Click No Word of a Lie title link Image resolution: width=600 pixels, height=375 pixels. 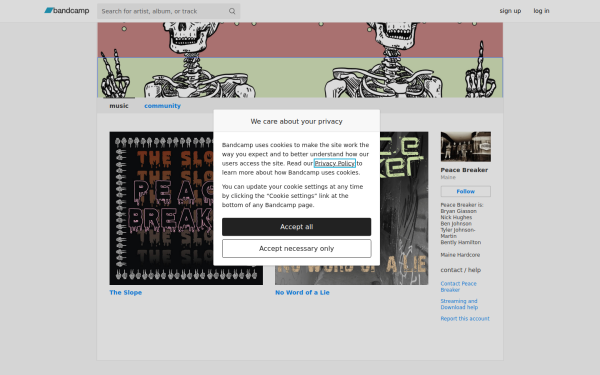(x=302, y=292)
